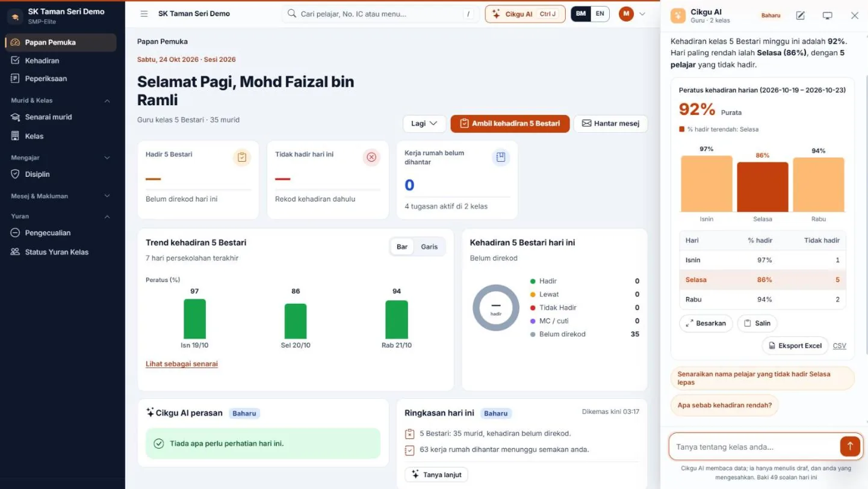Click Salin button in AI chart card
The width and height of the screenshot is (868, 489).
[x=757, y=323]
